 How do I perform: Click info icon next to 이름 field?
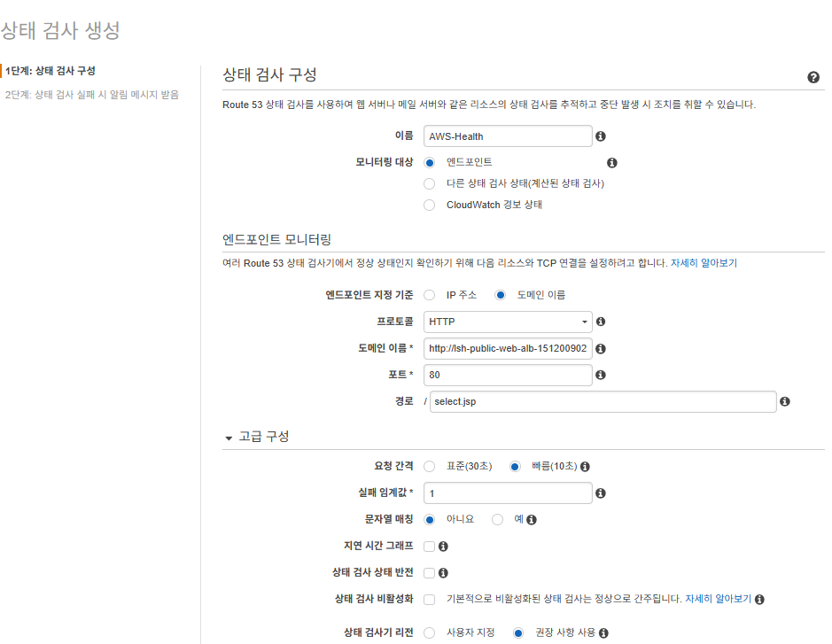(x=601, y=136)
